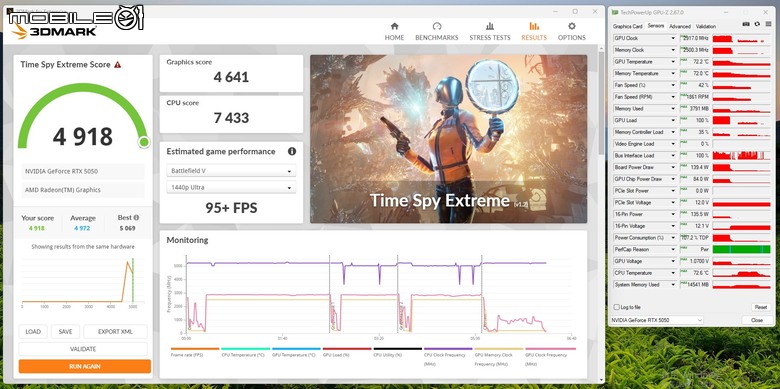This screenshot has height=389, width=780.
Task: Open the Validation tab in GPU-Z
Action: pos(705,26)
